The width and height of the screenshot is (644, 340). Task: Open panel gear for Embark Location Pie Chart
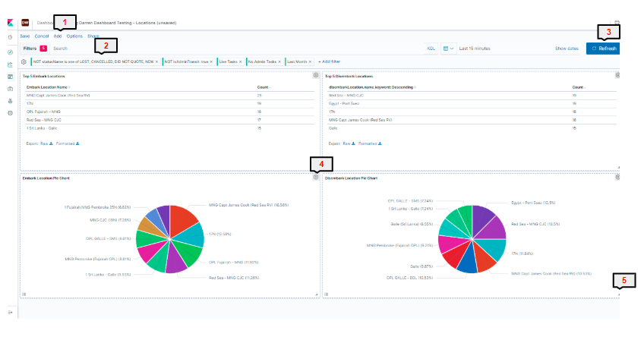[316, 178]
